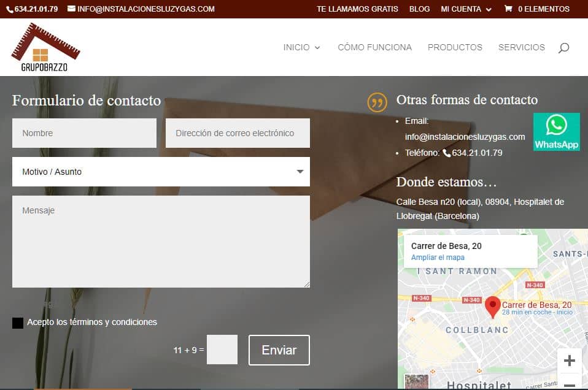Click the envelope email icon in top bar
This screenshot has height=390, width=588.
click(x=71, y=9)
